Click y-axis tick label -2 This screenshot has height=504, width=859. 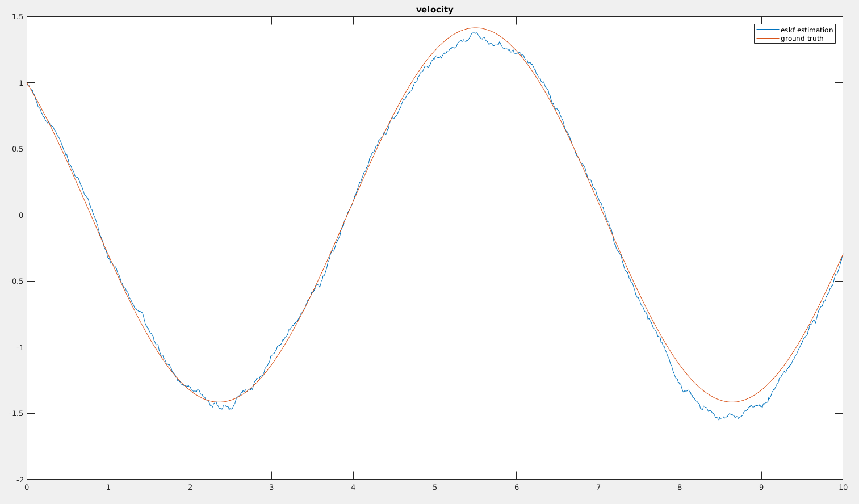[x=19, y=480]
